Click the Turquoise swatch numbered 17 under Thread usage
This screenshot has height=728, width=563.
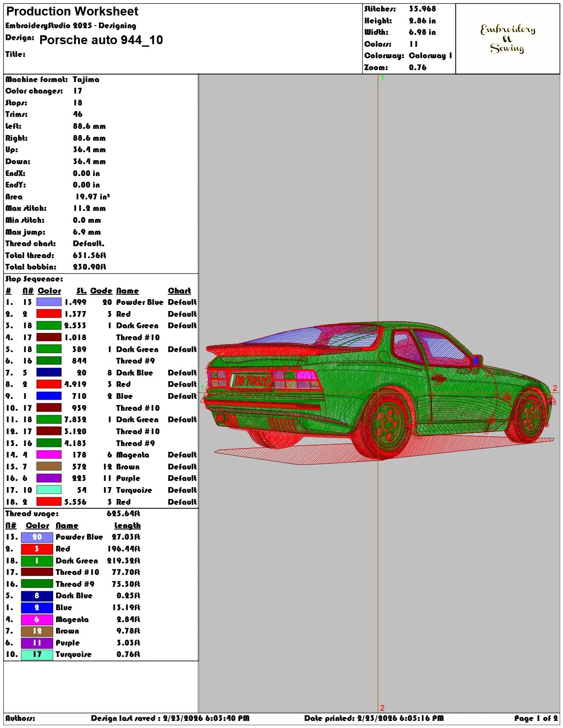pos(37,654)
